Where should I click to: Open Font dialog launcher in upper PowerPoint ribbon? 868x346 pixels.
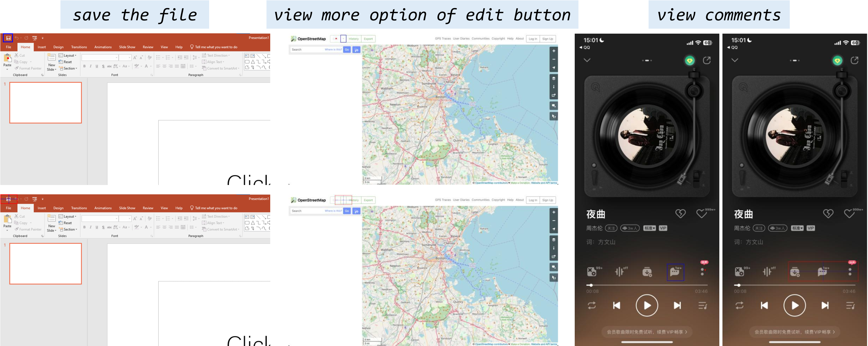pos(152,75)
